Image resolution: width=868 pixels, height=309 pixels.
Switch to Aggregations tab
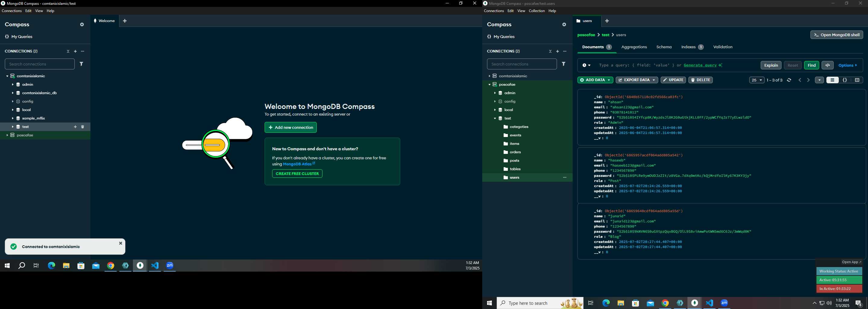[634, 47]
